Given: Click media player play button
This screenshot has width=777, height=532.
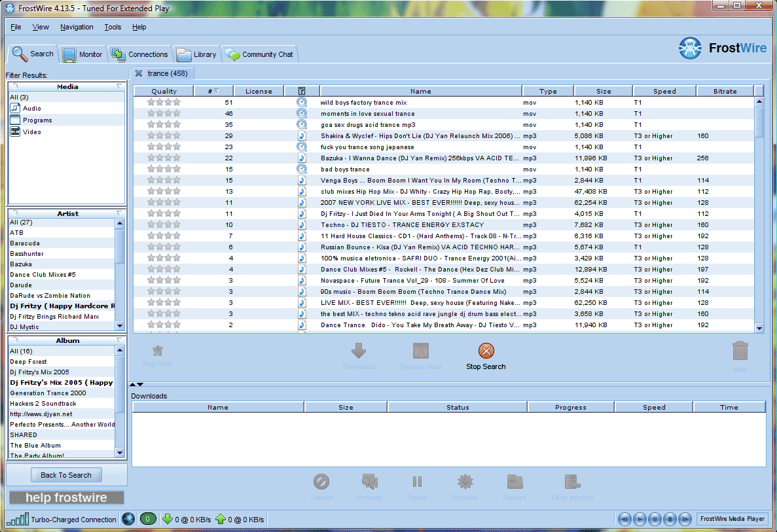Looking at the screenshot, I should [640, 519].
